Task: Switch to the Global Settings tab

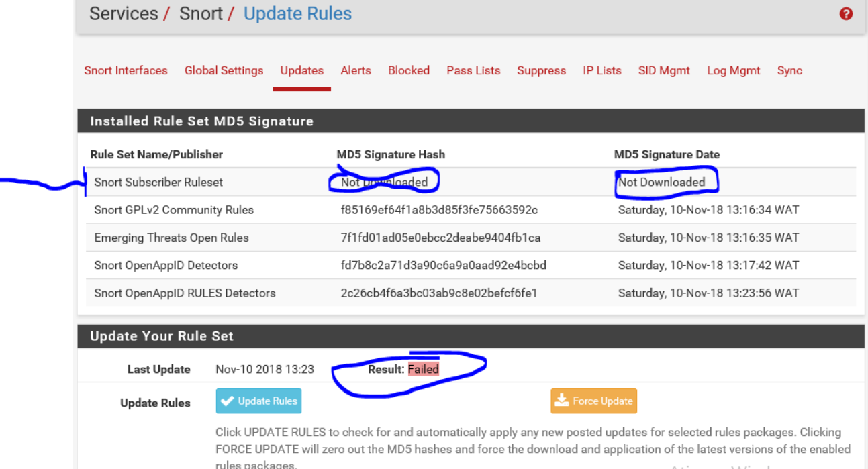Action: (224, 70)
